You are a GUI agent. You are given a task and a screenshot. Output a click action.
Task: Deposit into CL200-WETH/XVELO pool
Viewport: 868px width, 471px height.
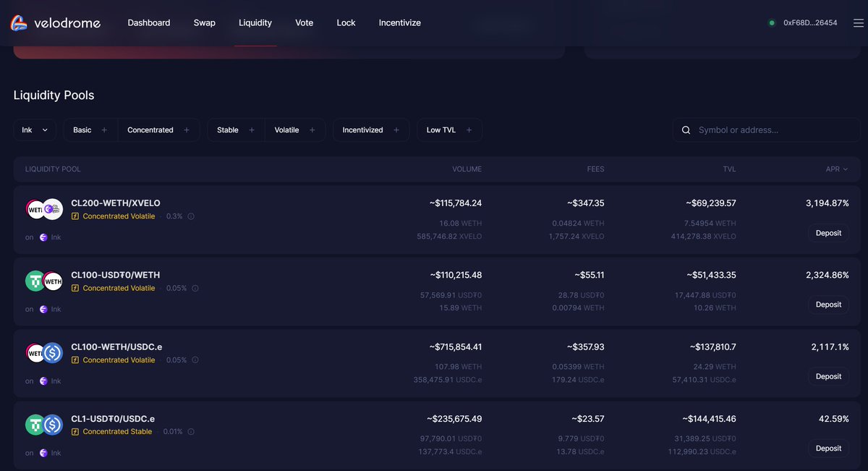point(828,233)
